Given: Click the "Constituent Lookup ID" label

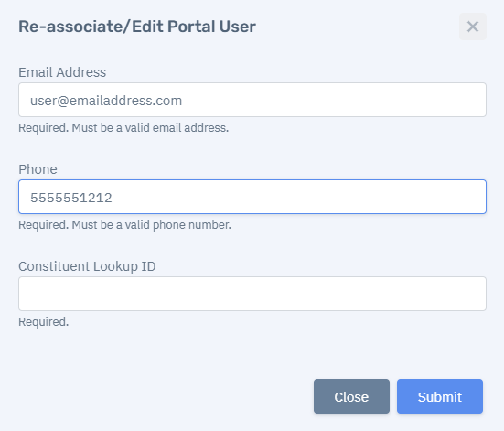Looking at the screenshot, I should click(87, 266).
